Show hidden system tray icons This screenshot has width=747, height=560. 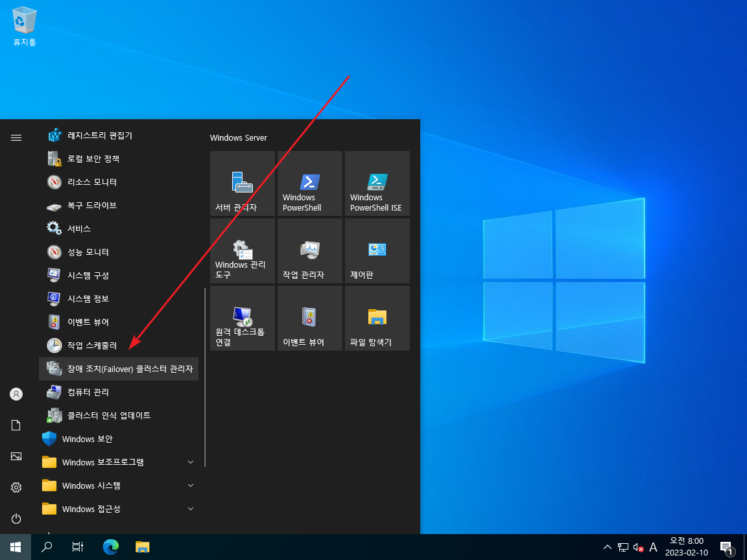click(608, 547)
